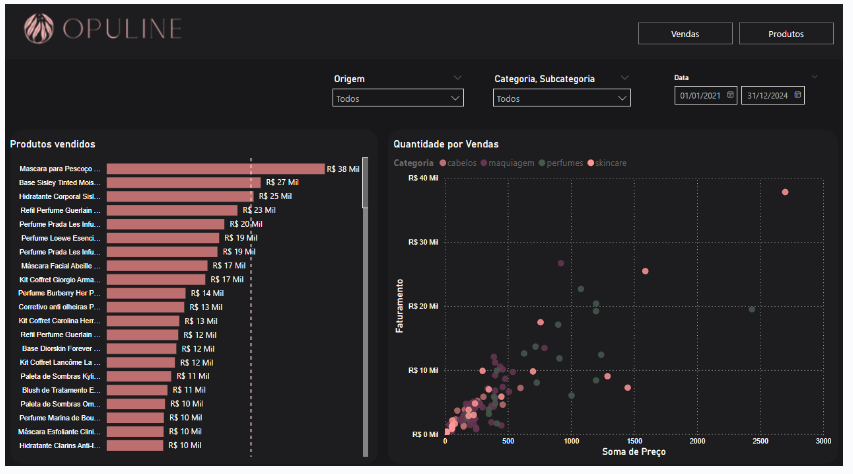Select the top-right skincare scatter point
This screenshot has width=853, height=474.
785,192
